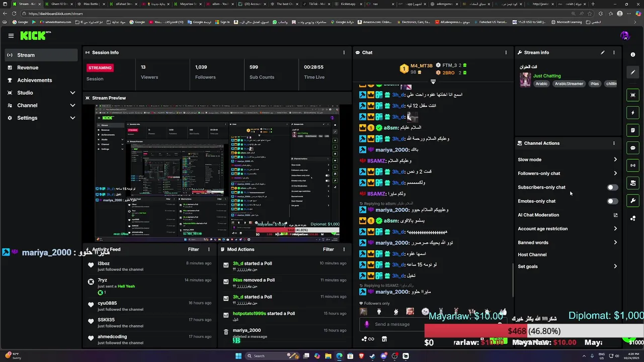Viewport: 644px width, 362px height.
Task: Go to Revenue in left sidebar
Action: pos(42,67)
